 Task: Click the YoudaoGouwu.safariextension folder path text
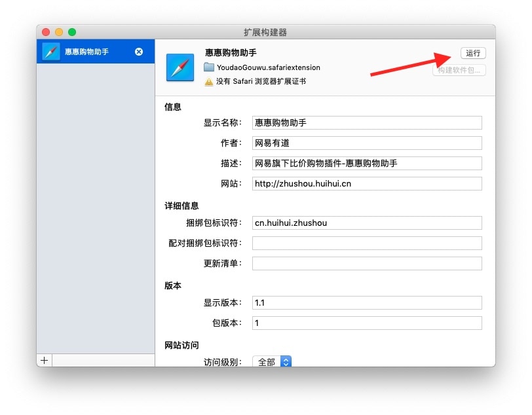[x=269, y=67]
